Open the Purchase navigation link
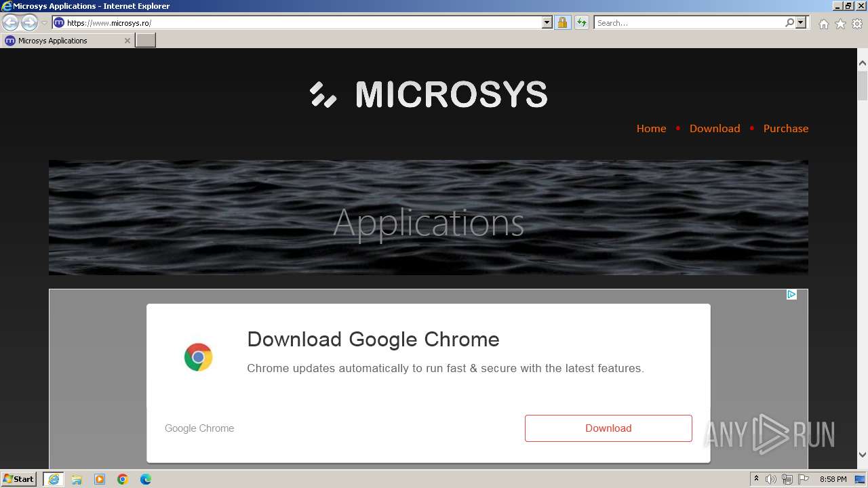Viewport: 868px width, 488px height. tap(786, 128)
